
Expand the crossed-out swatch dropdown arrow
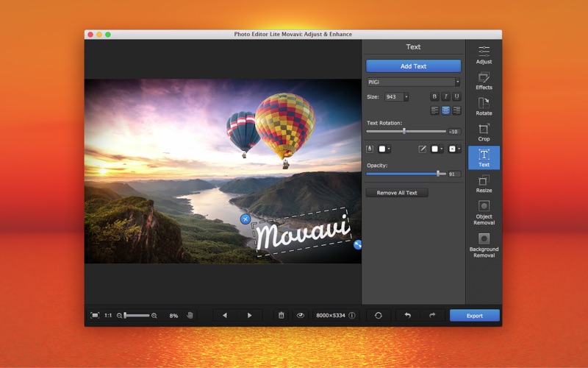click(x=459, y=149)
